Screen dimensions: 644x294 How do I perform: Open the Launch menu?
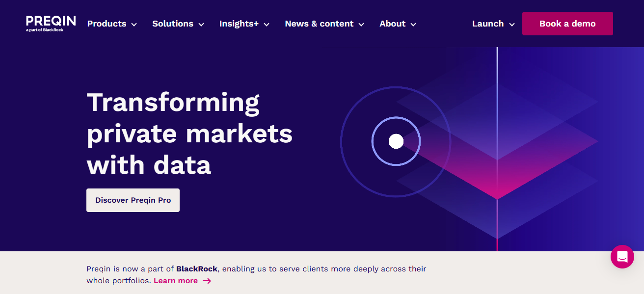[488, 24]
